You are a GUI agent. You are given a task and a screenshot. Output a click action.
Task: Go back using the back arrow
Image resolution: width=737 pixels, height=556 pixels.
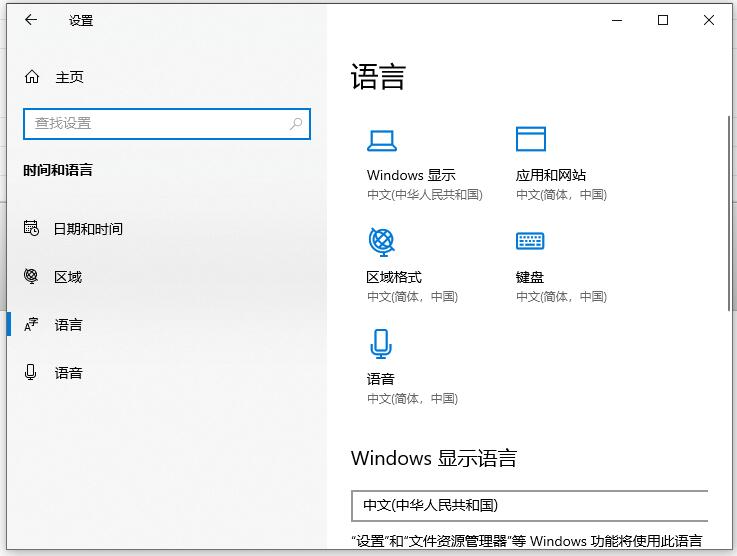click(31, 20)
